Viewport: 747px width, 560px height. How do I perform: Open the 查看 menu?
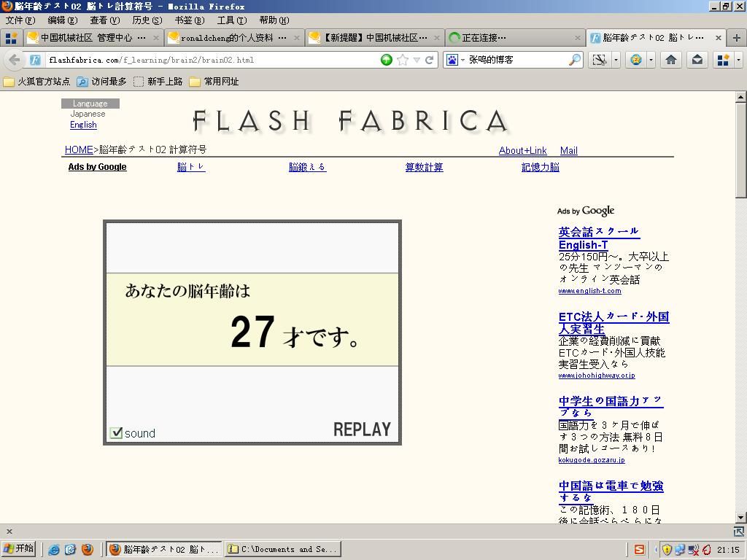(105, 20)
